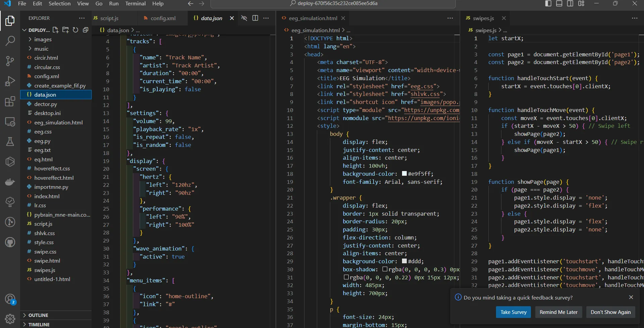Click Don't Show Again button
This screenshot has height=328, width=644.
coord(610,312)
